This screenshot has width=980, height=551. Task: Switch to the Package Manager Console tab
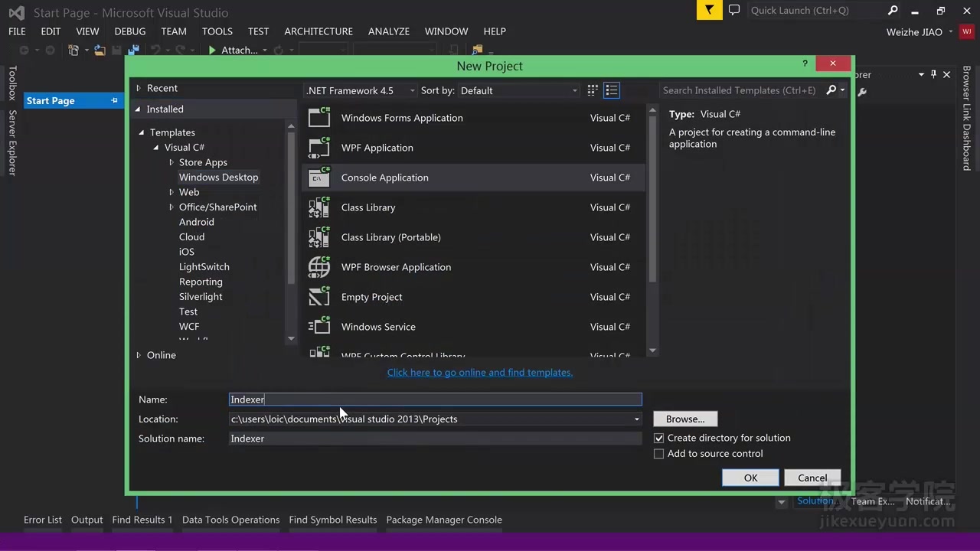pyautogui.click(x=444, y=520)
